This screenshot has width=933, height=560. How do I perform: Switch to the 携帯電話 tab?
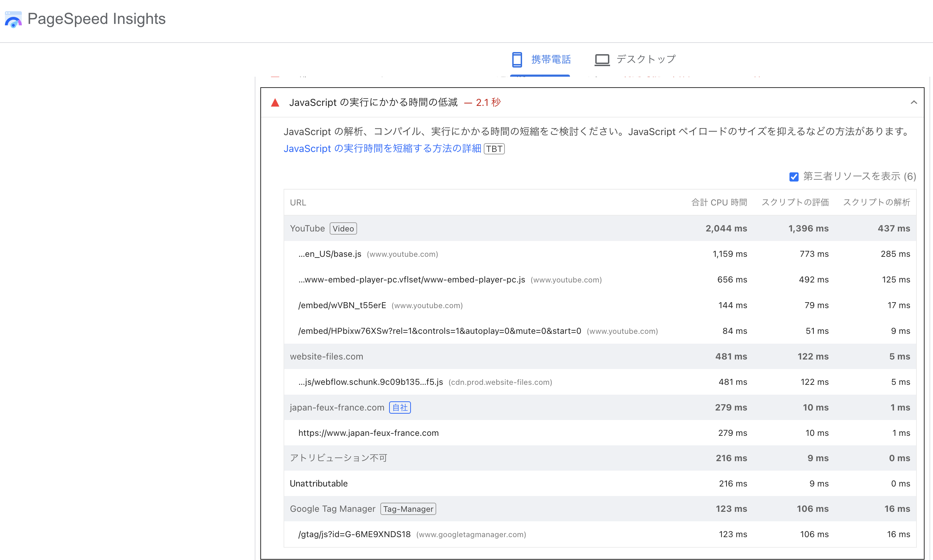pyautogui.click(x=540, y=59)
